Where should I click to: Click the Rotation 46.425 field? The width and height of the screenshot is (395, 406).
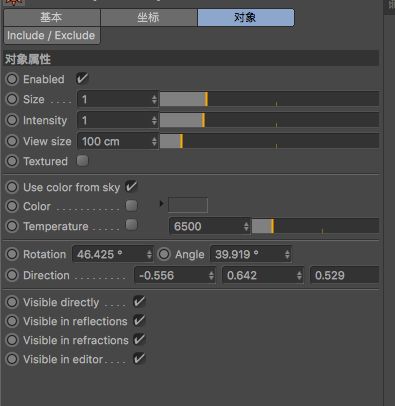(113, 255)
